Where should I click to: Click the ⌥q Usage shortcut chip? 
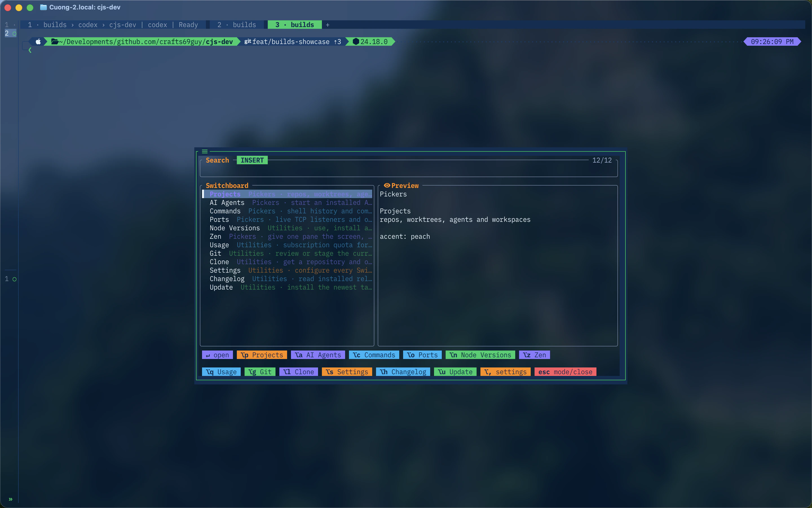tap(221, 372)
